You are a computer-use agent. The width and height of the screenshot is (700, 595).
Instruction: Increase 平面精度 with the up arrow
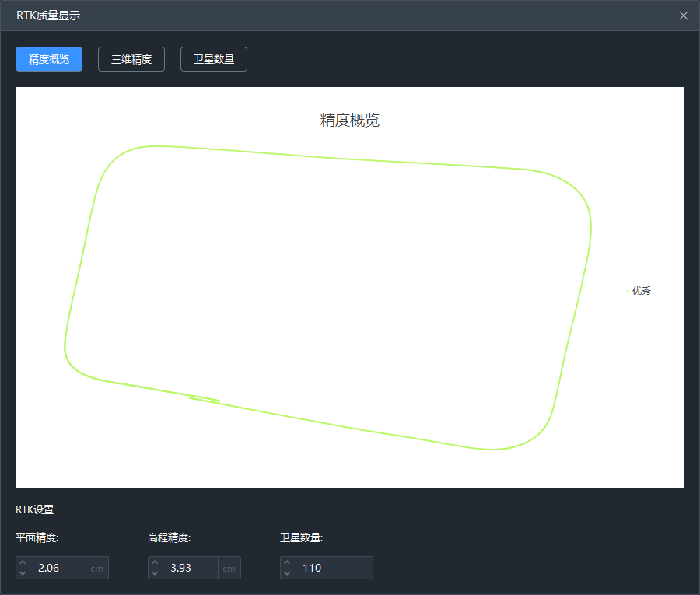pyautogui.click(x=23, y=563)
